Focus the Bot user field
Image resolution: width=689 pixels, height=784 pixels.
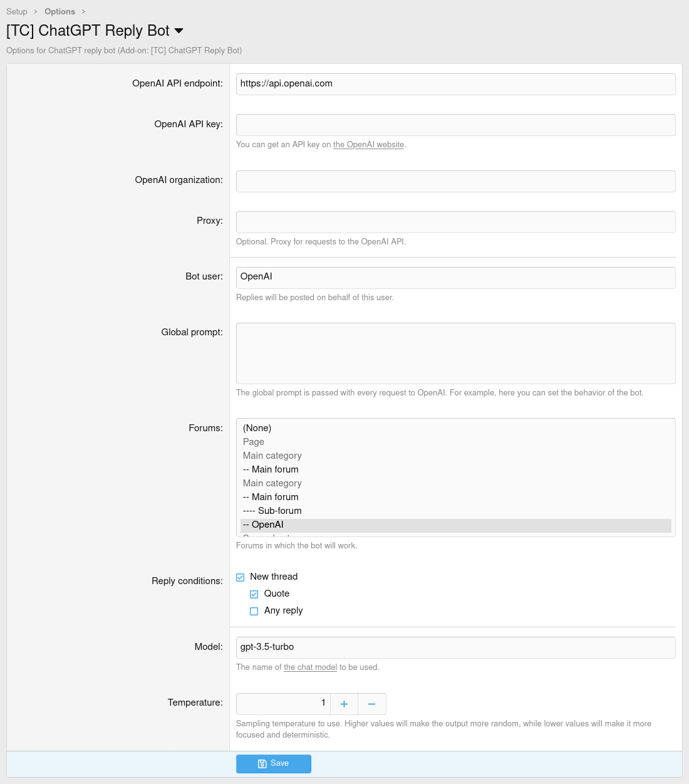[x=455, y=278]
